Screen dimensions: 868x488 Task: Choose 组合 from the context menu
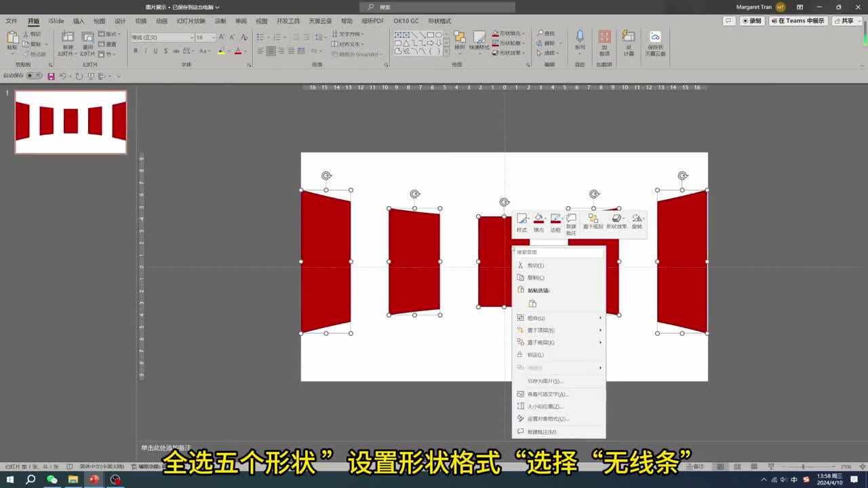[536, 317]
